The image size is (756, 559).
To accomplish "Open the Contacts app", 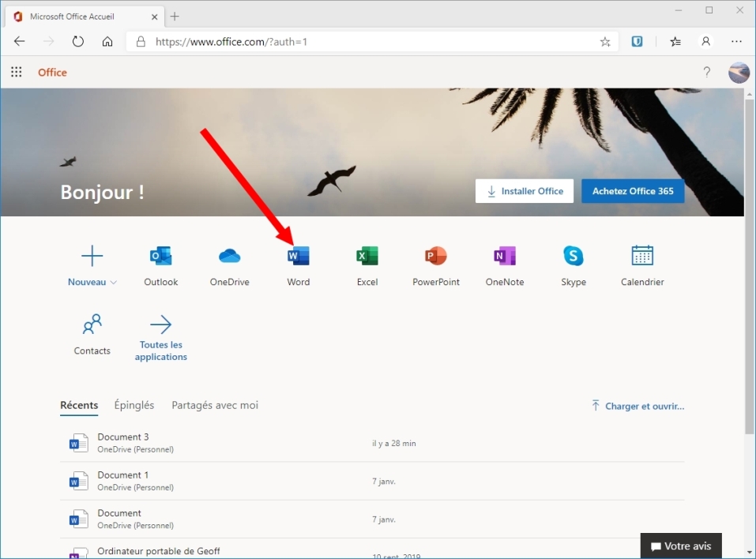I will (92, 325).
